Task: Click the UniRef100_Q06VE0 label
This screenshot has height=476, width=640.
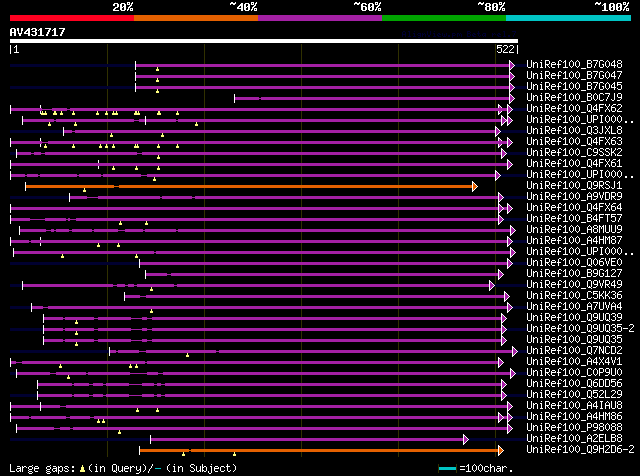Action: (x=574, y=263)
